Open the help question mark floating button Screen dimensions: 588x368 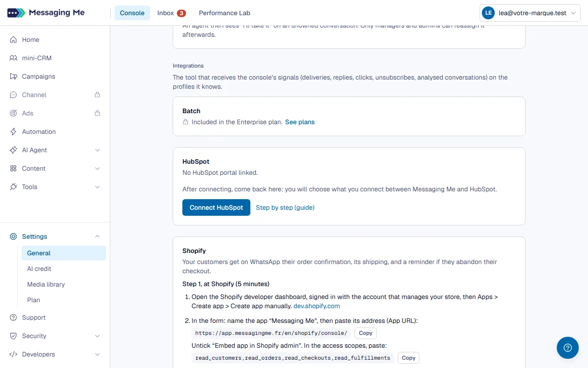pyautogui.click(x=568, y=348)
